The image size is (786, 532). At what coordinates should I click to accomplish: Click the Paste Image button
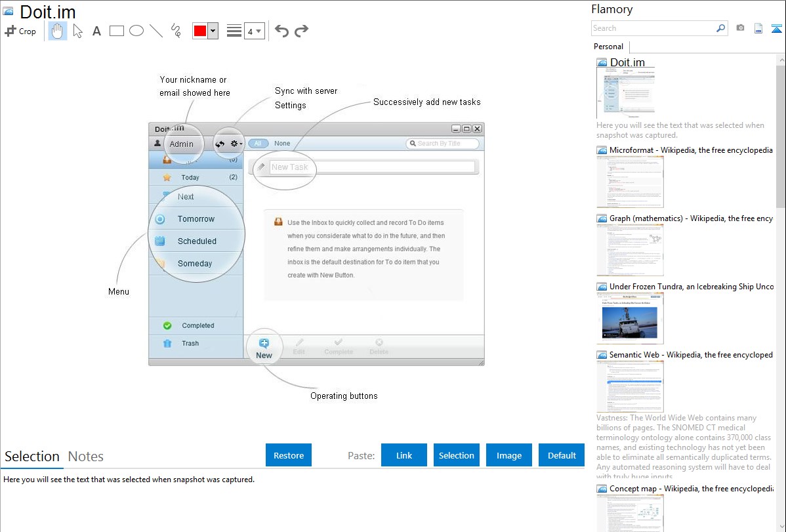pyautogui.click(x=508, y=455)
